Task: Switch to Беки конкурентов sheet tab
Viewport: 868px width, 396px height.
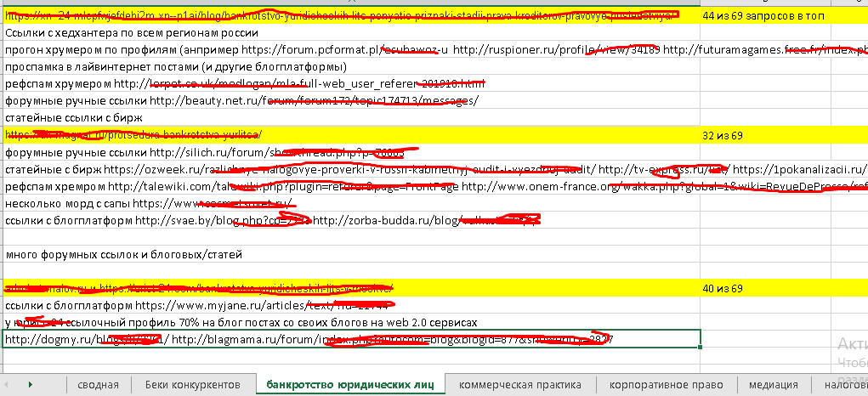Action: point(192,385)
